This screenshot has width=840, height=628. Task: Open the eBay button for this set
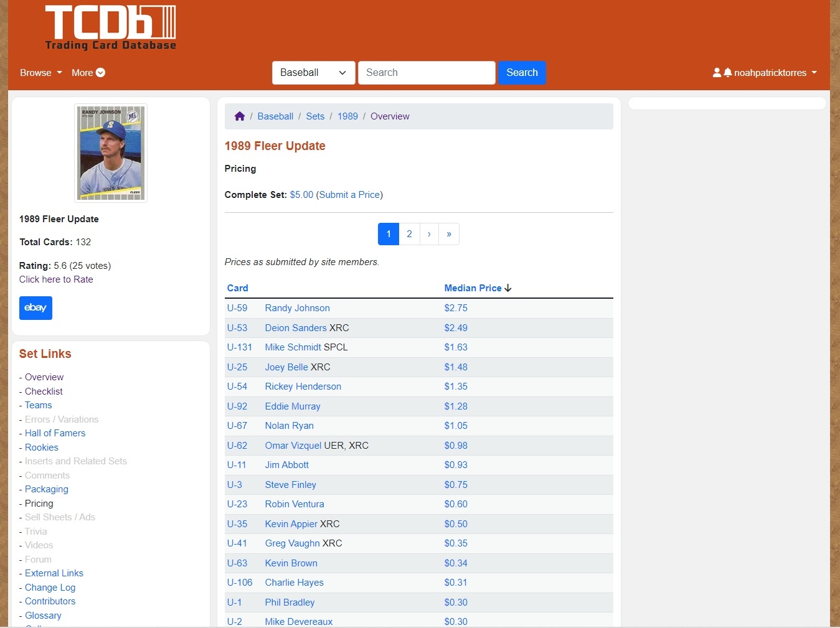[35, 308]
